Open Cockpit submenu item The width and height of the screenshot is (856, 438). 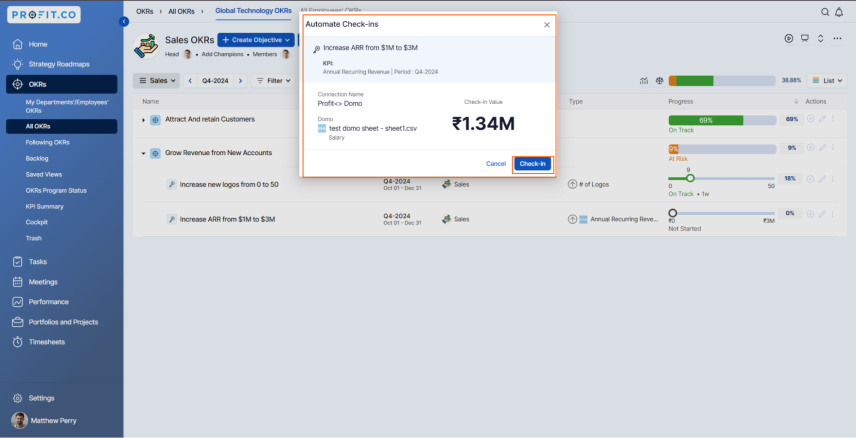37,222
